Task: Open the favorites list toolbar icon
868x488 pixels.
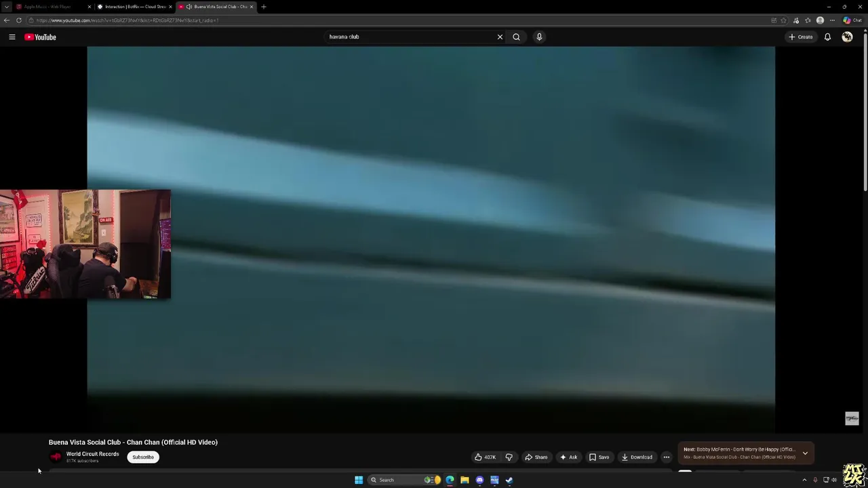Action: (x=808, y=20)
